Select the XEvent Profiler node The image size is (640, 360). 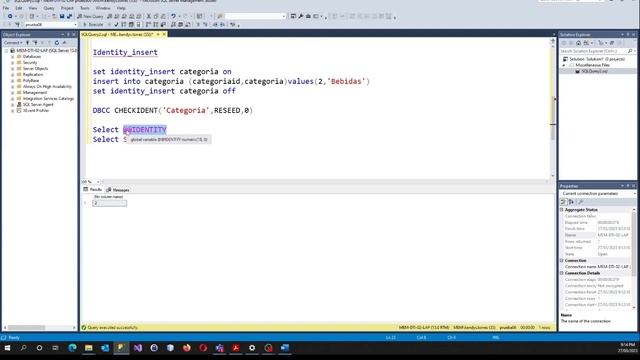click(36, 111)
